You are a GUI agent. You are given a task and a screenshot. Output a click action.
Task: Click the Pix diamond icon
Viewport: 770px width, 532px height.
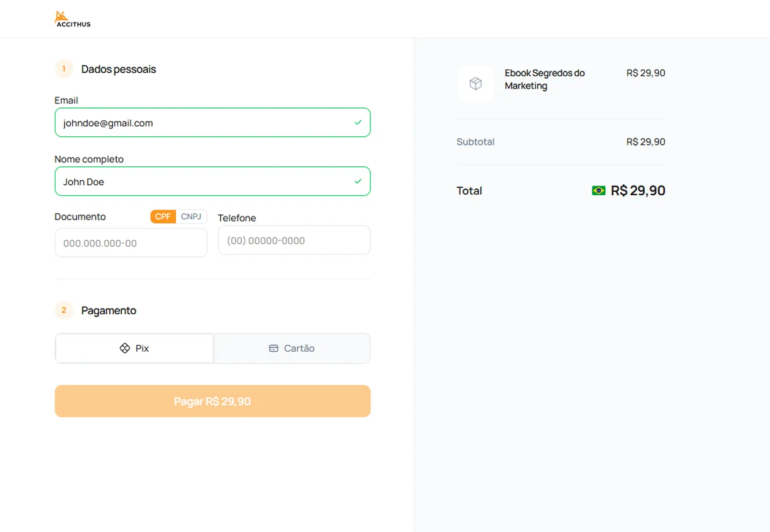[x=124, y=348]
